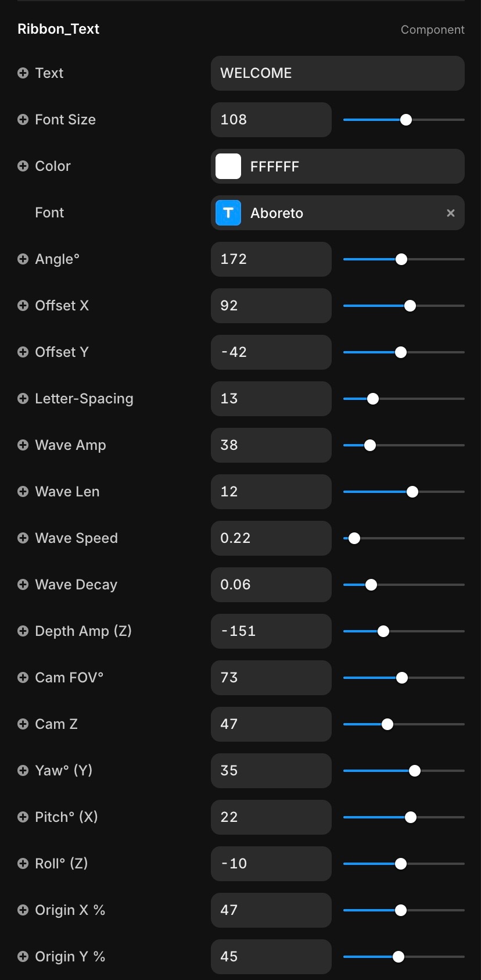The image size is (481, 980).
Task: Click the plus icon next to Origin Y %
Action: pos(23,957)
